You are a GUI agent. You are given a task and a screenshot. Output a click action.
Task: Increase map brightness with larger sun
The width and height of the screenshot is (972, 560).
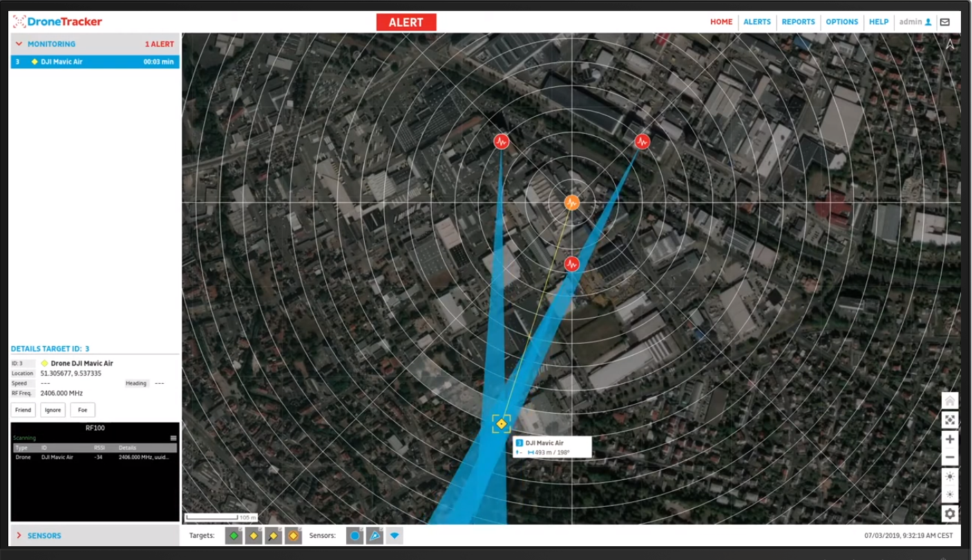click(950, 476)
